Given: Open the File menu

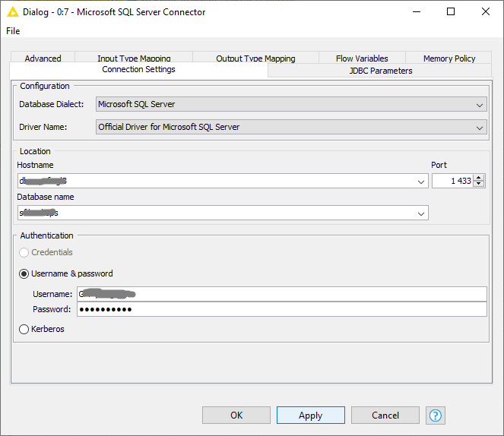Looking at the screenshot, I should pos(13,31).
